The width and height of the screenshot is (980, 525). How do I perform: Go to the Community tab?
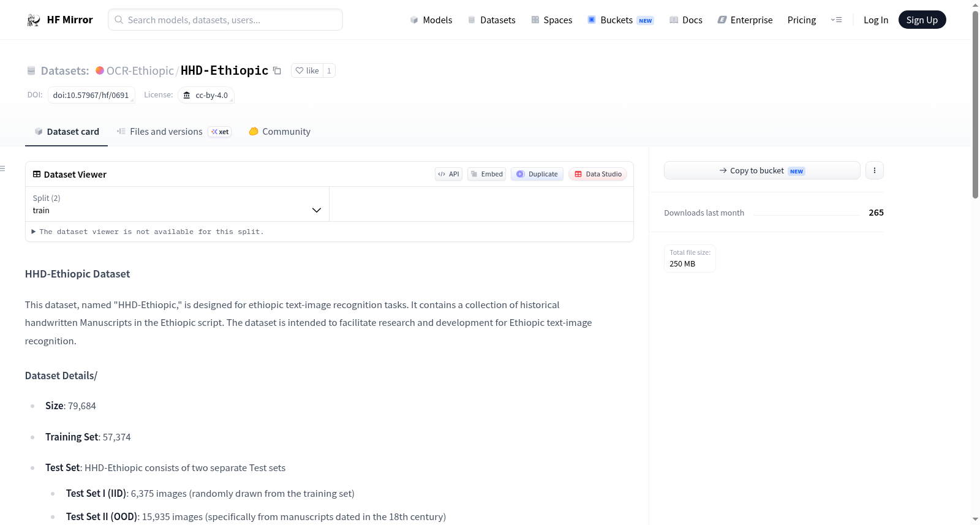click(279, 132)
